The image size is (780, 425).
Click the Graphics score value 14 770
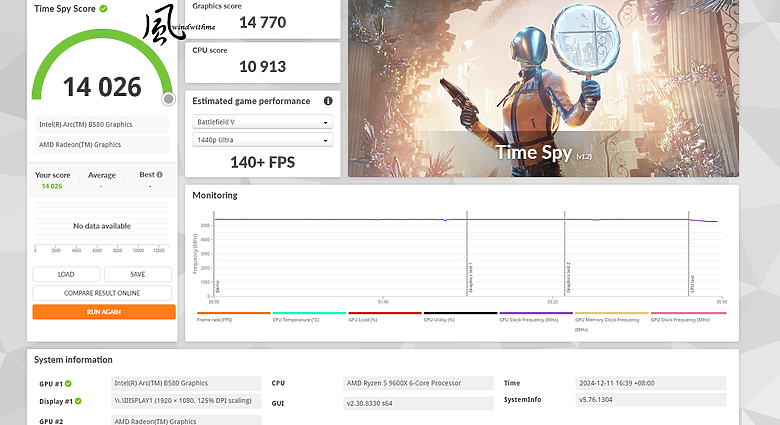coord(263,22)
